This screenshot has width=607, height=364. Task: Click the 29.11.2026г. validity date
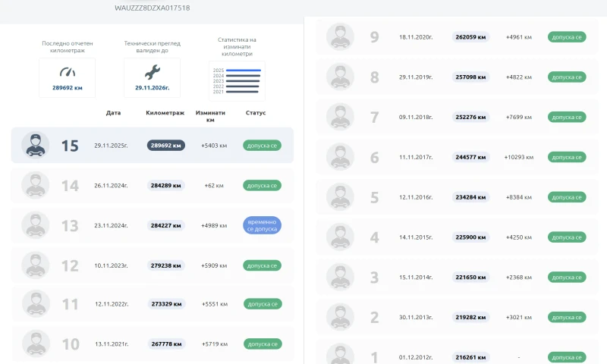point(152,88)
